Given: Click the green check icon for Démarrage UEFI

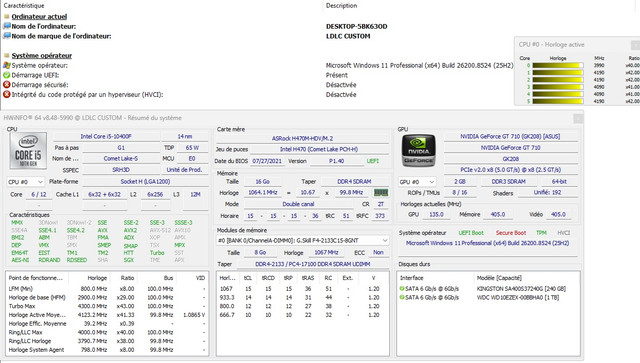Looking at the screenshot, I should (7, 75).
